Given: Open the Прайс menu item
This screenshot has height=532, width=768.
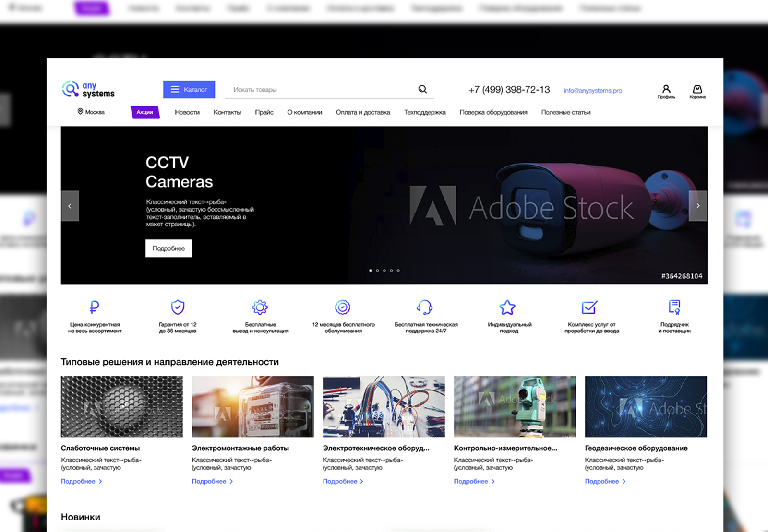Looking at the screenshot, I should coord(264,112).
